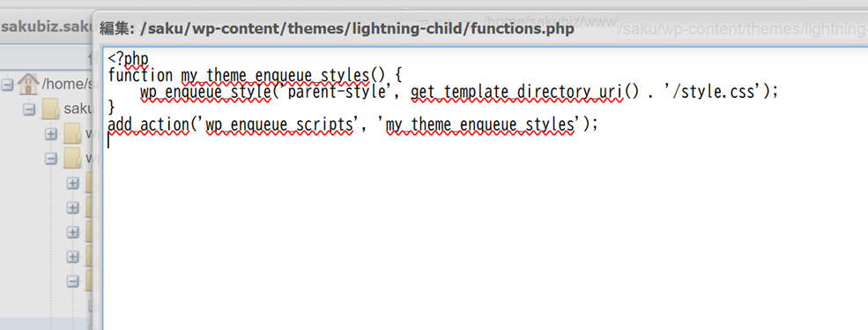The width and height of the screenshot is (868, 330).
Task: Click the sakubiz.saku title at top left
Action: [x=46, y=27]
